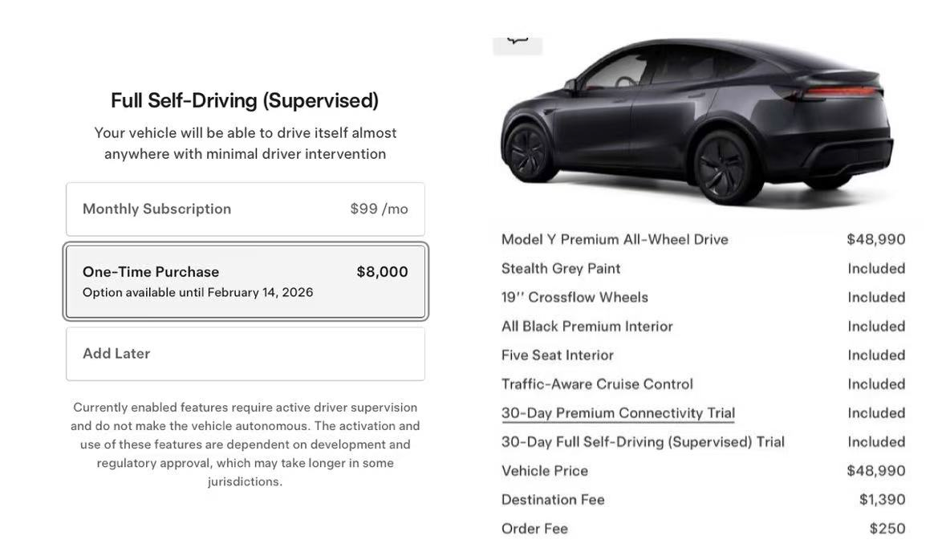
Task: Click the chat bubble icon above the car
Action: coord(518,42)
